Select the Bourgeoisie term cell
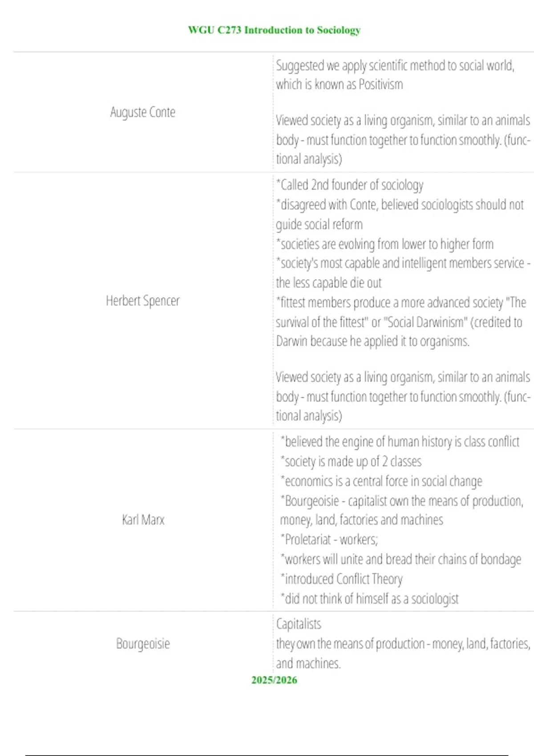 coord(143,643)
